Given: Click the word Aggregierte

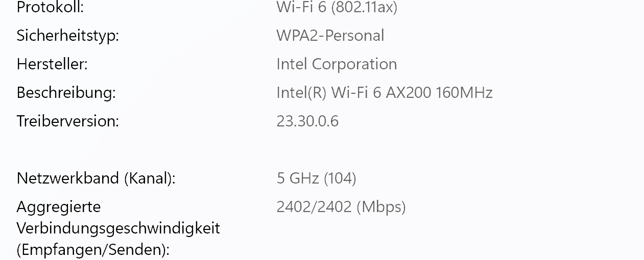Looking at the screenshot, I should coord(59,207).
